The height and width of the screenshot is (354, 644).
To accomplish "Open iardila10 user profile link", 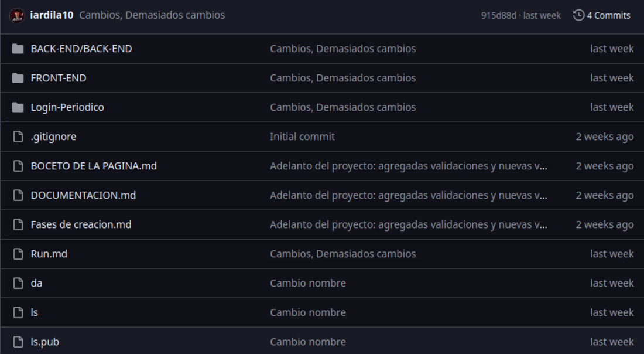I will pyautogui.click(x=52, y=15).
